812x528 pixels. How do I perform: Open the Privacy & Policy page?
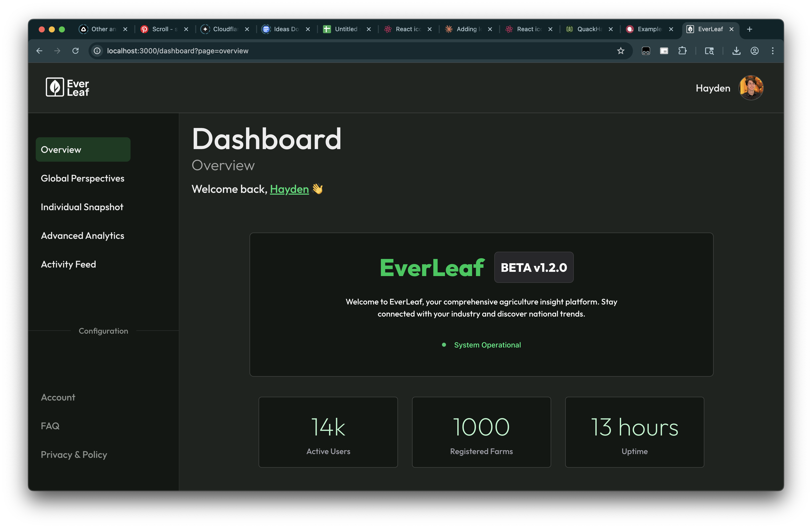click(74, 455)
